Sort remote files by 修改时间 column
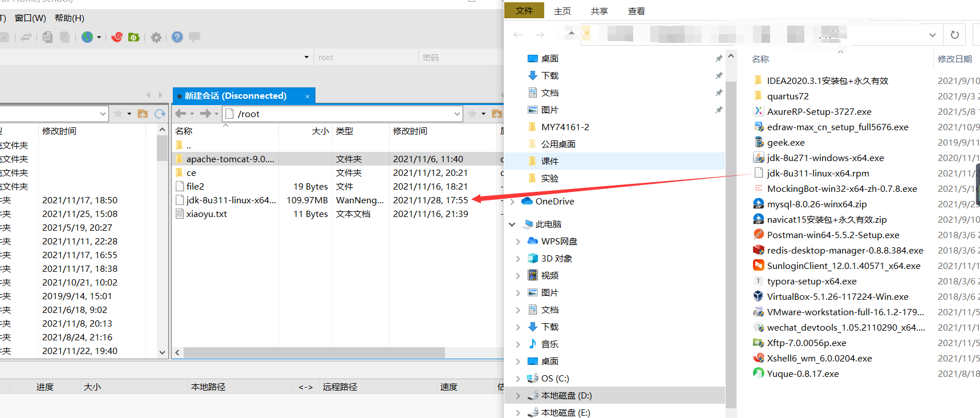This screenshot has height=418, width=980. [x=410, y=131]
